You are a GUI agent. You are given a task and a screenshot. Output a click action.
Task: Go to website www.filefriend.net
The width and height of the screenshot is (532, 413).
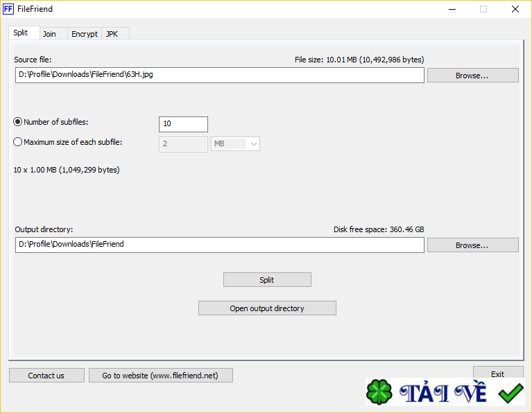[160, 376]
